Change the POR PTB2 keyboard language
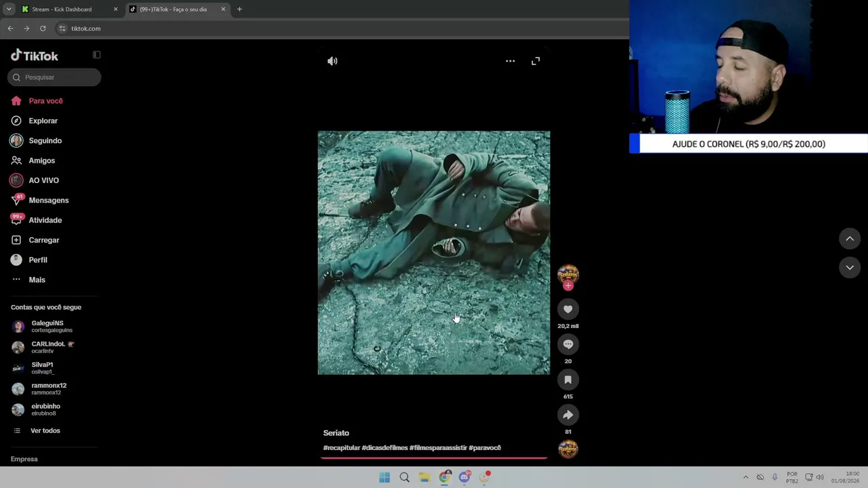The image size is (868, 488). 792,477
